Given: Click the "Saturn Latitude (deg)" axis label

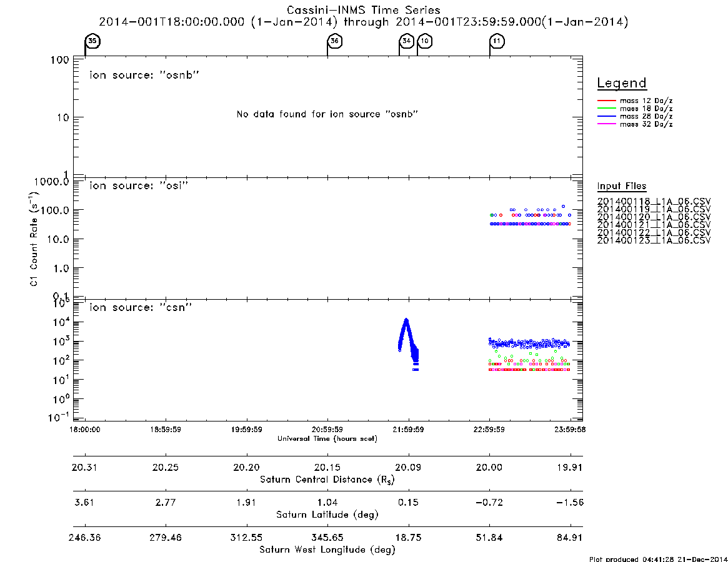Looking at the screenshot, I should click(327, 515).
